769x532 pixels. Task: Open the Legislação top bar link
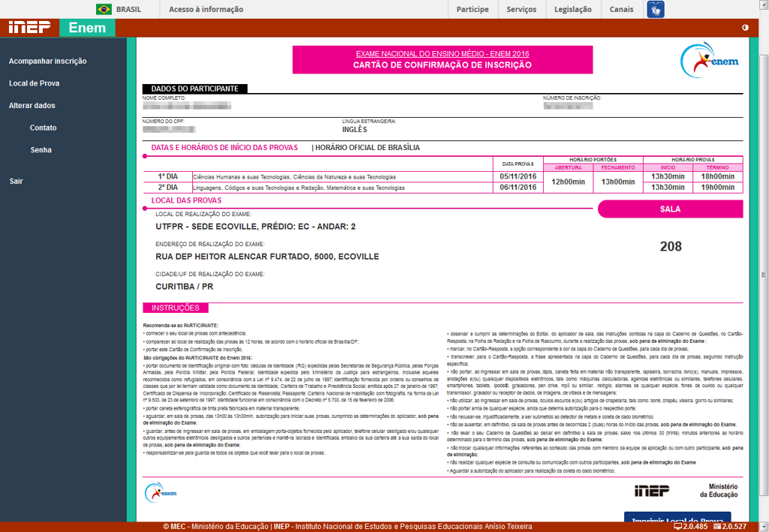[572, 9]
